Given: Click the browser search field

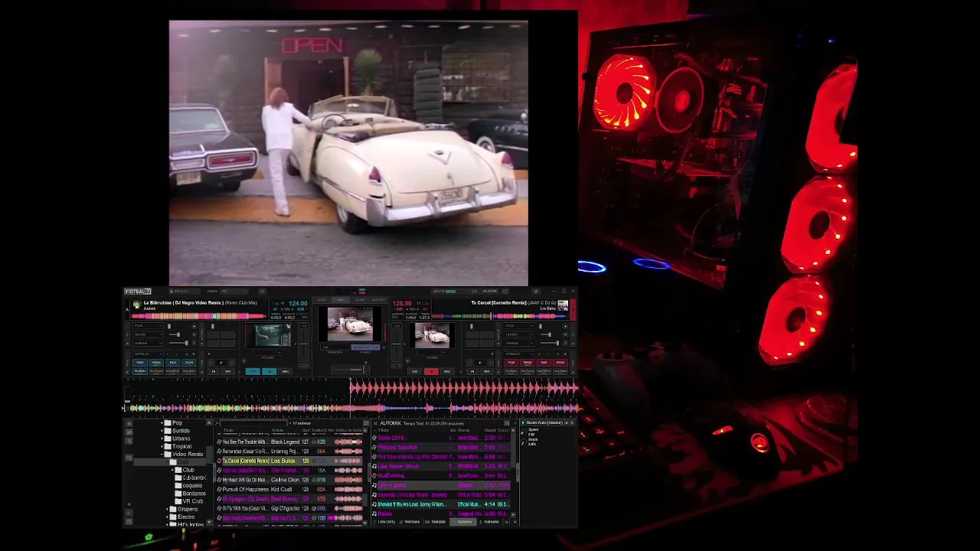Looking at the screenshot, I should (253, 423).
